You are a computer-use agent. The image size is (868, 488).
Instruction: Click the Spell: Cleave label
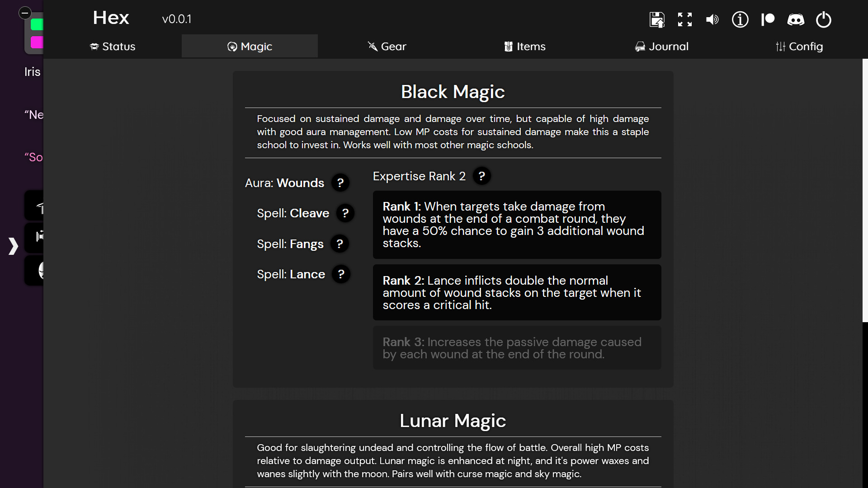pyautogui.click(x=293, y=213)
